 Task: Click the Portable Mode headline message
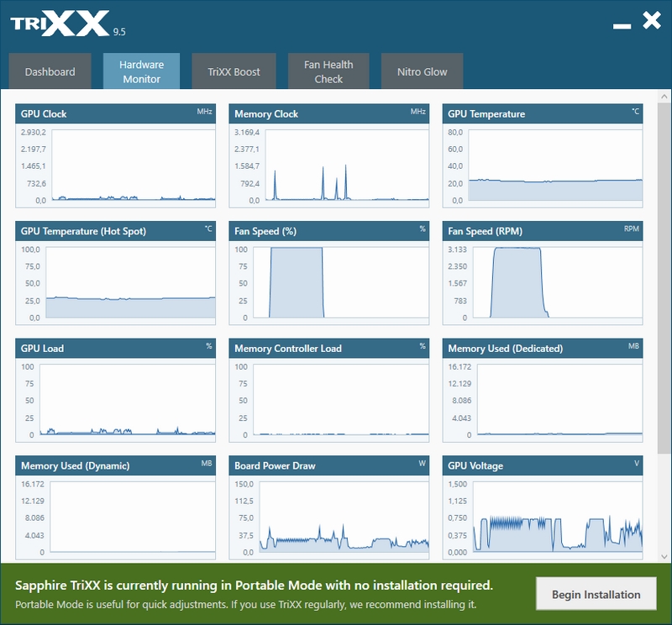click(255, 586)
